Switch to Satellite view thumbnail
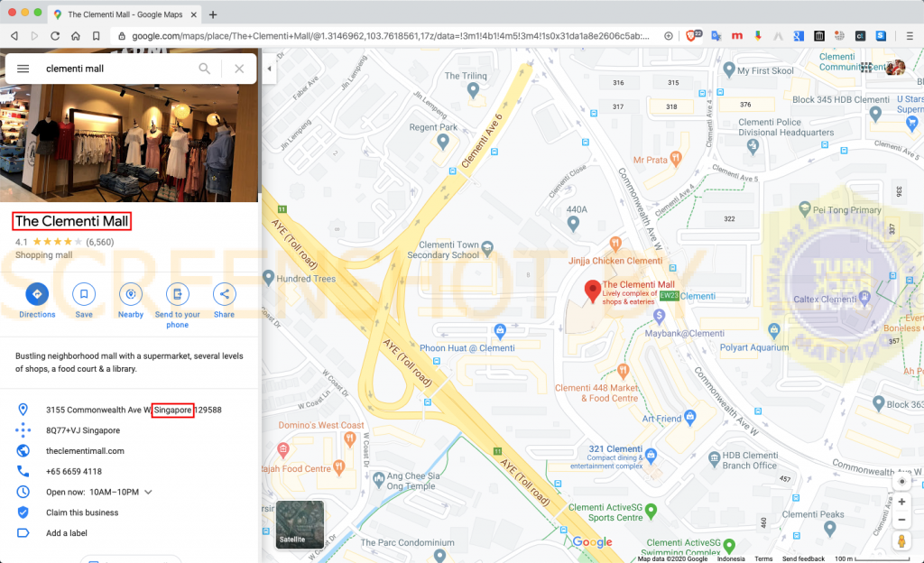Image resolution: width=924 pixels, height=563 pixels. point(300,524)
